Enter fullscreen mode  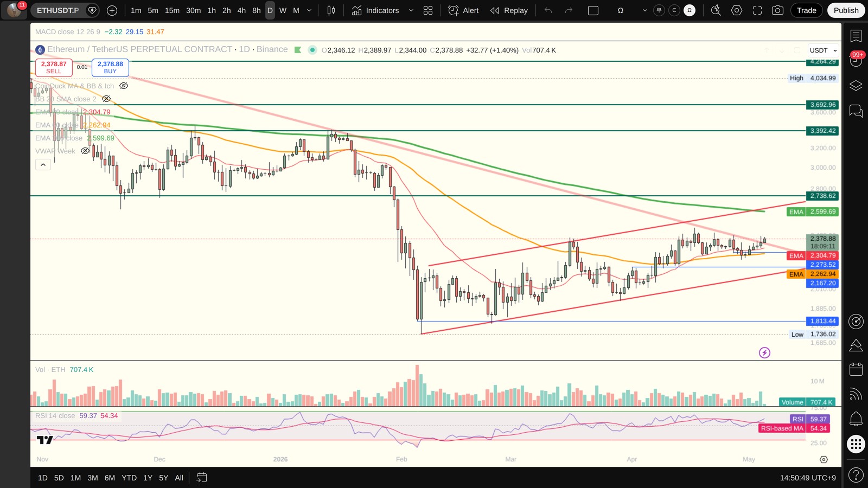tap(757, 10)
